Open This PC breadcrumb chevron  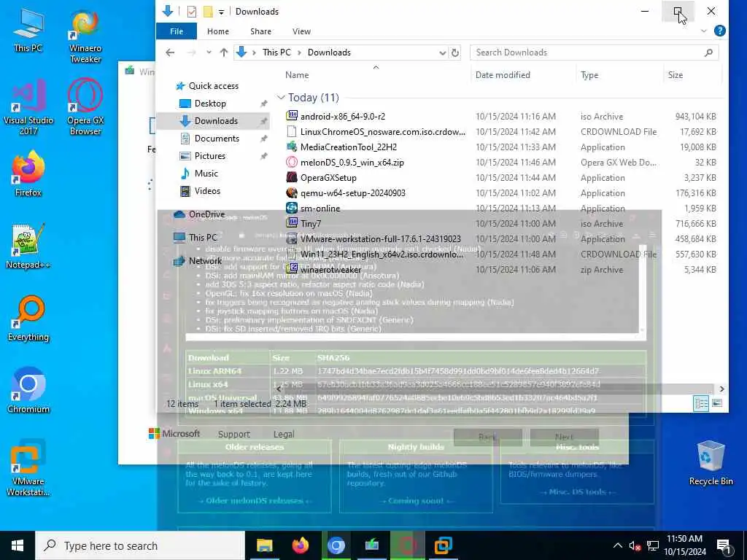[x=299, y=52]
